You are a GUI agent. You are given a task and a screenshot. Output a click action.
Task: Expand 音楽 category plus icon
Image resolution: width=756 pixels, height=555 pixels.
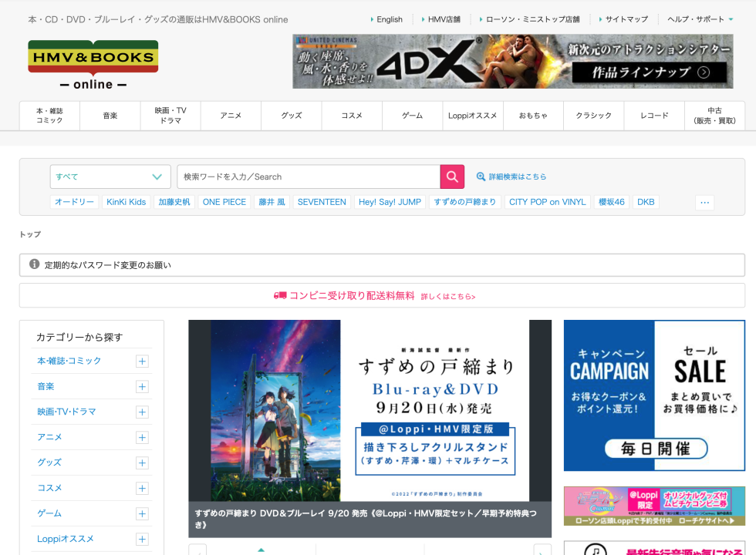pyautogui.click(x=142, y=387)
